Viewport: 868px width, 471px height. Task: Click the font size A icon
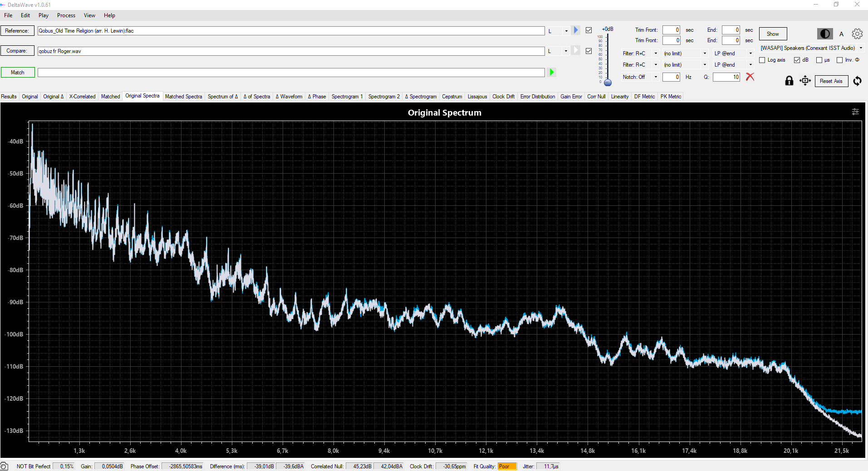[x=841, y=34]
